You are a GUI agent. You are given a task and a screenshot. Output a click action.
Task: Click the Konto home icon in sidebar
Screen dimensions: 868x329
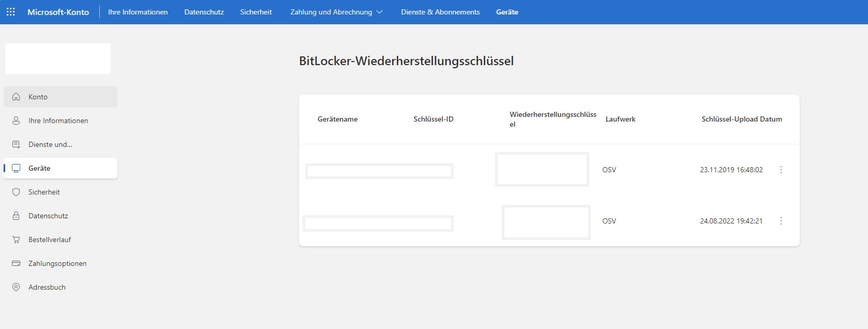tap(16, 97)
